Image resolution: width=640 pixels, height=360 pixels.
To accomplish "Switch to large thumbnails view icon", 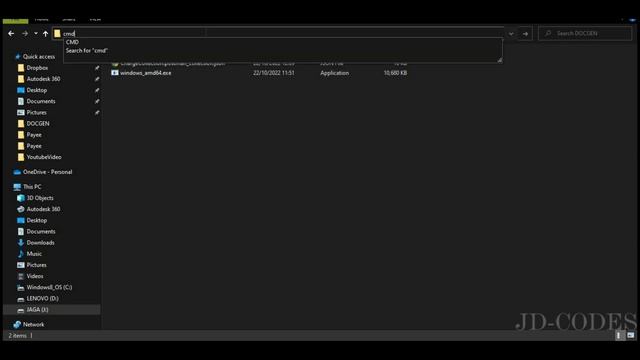I will click(631, 336).
